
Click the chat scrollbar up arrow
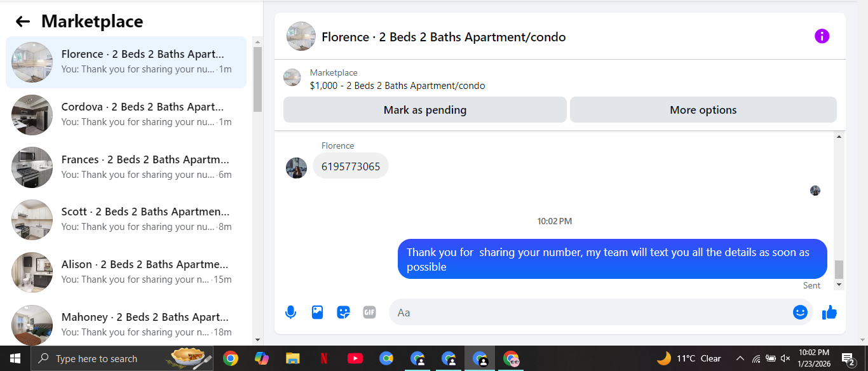click(x=839, y=137)
